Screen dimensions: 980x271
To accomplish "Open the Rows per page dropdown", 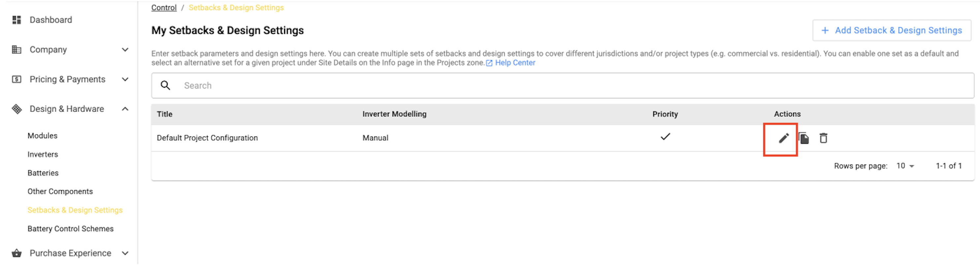I will coord(905,166).
